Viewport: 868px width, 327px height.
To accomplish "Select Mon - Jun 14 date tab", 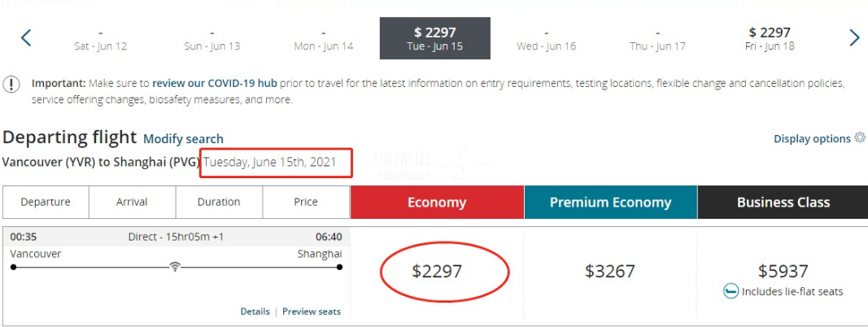I will tap(324, 39).
